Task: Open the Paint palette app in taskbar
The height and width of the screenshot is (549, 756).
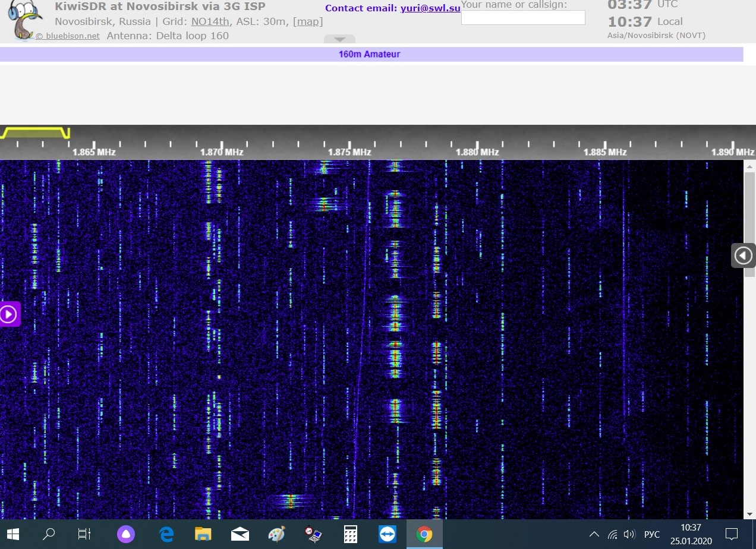Action: coord(276,534)
